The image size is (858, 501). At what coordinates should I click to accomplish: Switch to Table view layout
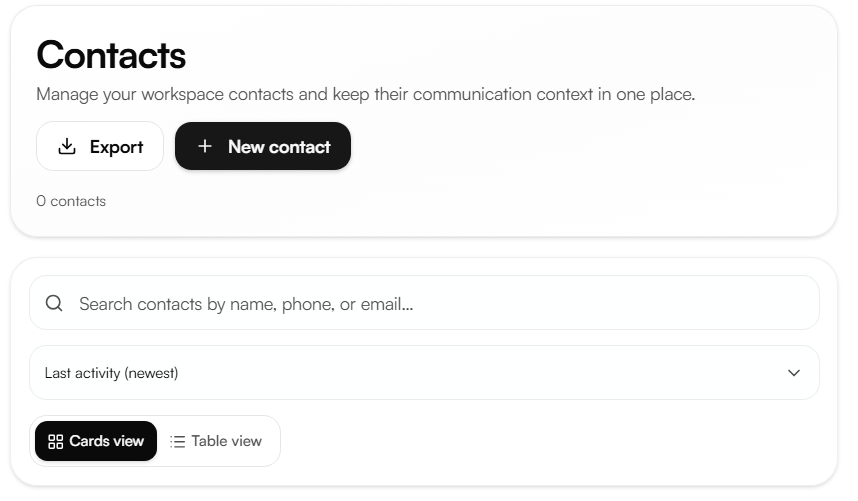[x=216, y=441]
